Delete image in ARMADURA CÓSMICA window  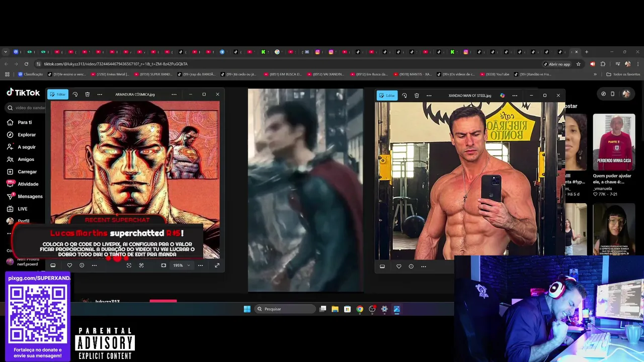tap(87, 94)
